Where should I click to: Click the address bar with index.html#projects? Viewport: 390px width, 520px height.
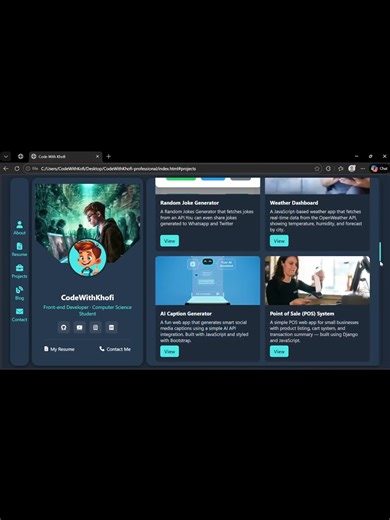(x=173, y=169)
